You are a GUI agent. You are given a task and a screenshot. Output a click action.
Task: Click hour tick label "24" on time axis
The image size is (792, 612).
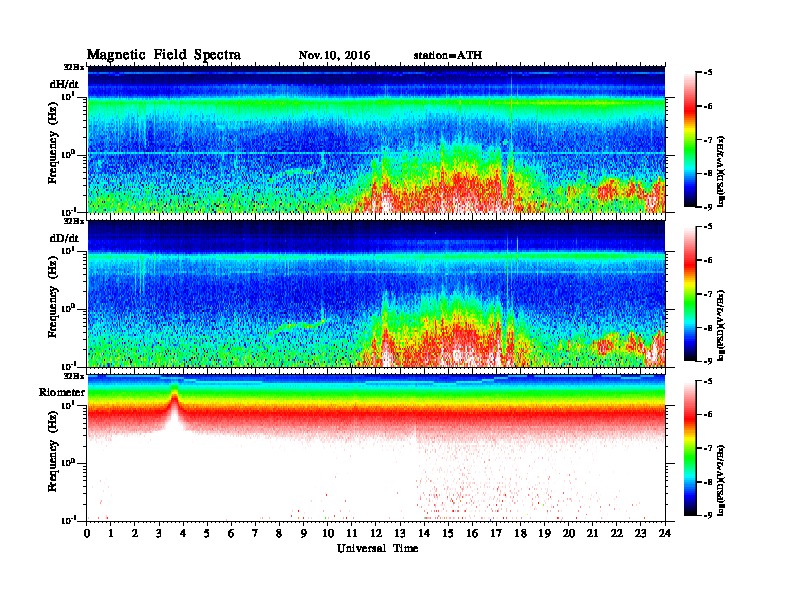coord(664,533)
